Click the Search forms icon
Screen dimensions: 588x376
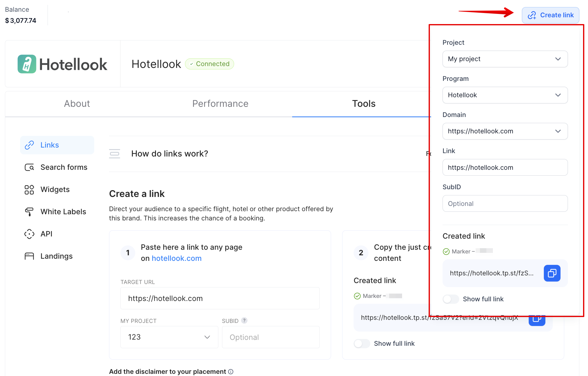click(29, 167)
